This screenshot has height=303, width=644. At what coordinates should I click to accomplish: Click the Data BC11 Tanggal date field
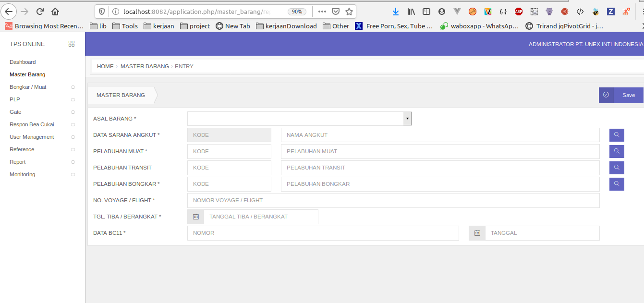tap(543, 233)
